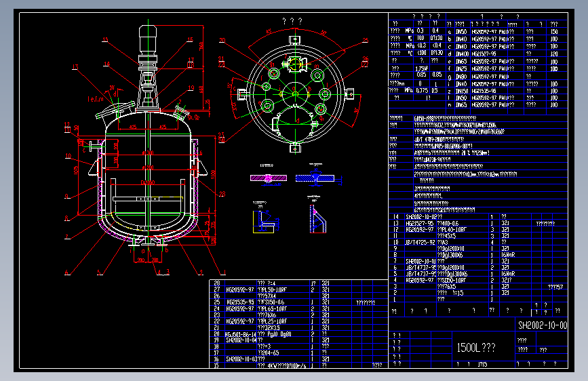Select the 1100 vertical dimension text

pyautogui.click(x=213, y=174)
